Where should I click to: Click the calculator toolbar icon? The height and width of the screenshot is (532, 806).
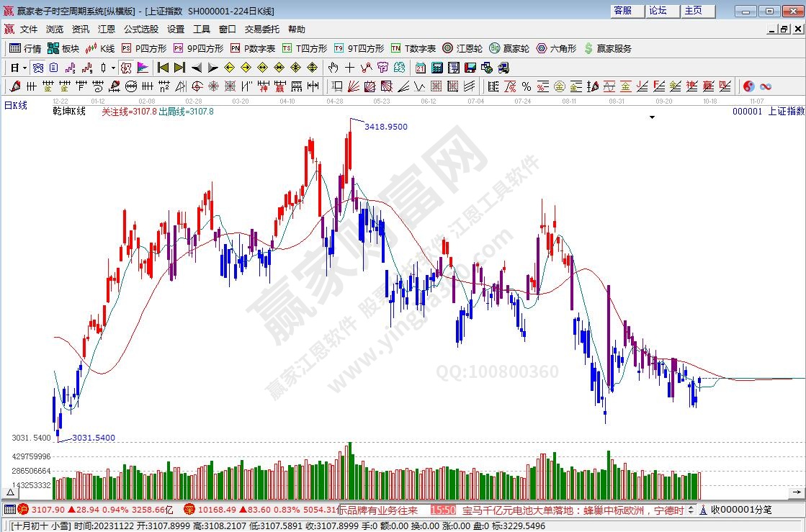point(436,68)
